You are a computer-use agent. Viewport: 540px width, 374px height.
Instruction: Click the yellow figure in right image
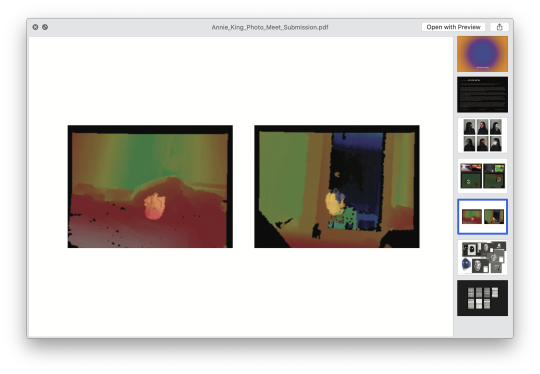point(334,203)
